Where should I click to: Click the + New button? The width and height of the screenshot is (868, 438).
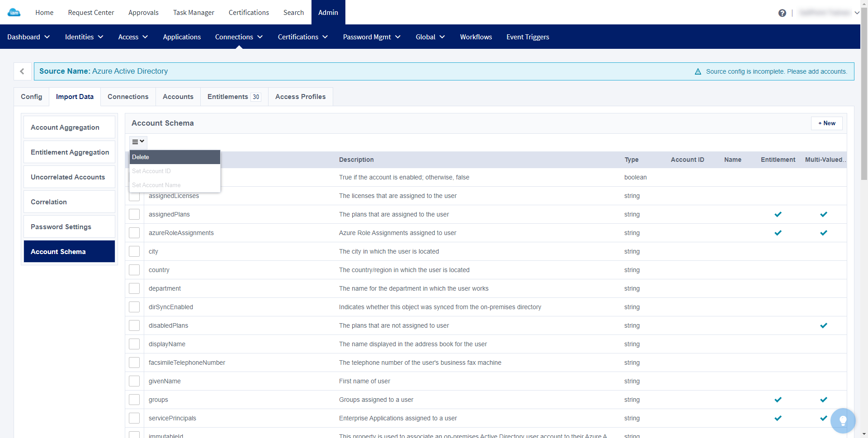click(x=827, y=123)
